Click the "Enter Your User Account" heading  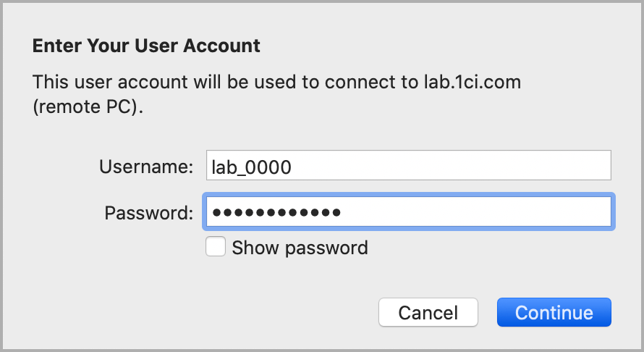pos(146,46)
